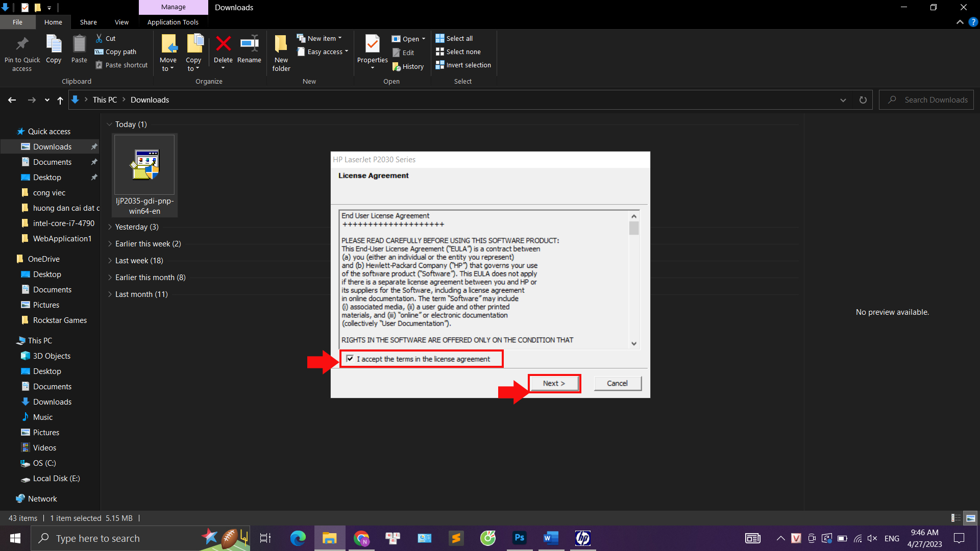The height and width of the screenshot is (551, 980).
Task: Click the Copy ribbon icon
Action: (x=54, y=49)
